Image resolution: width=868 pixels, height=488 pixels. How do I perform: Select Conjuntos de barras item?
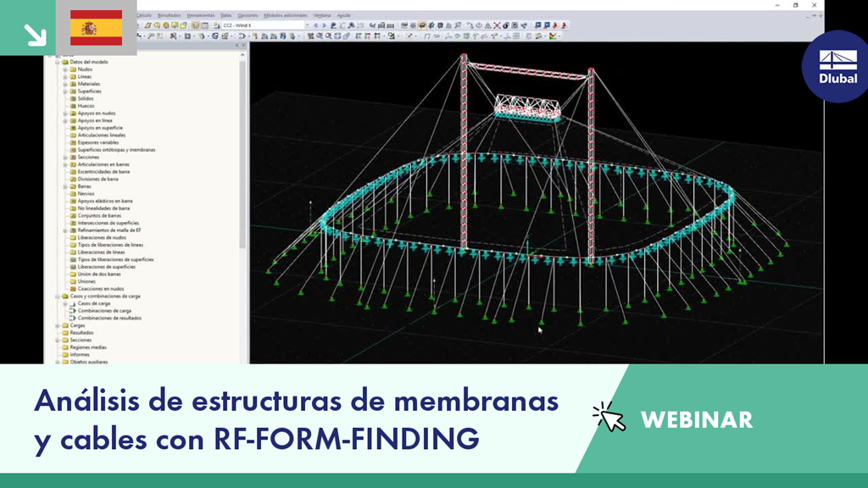[99, 216]
